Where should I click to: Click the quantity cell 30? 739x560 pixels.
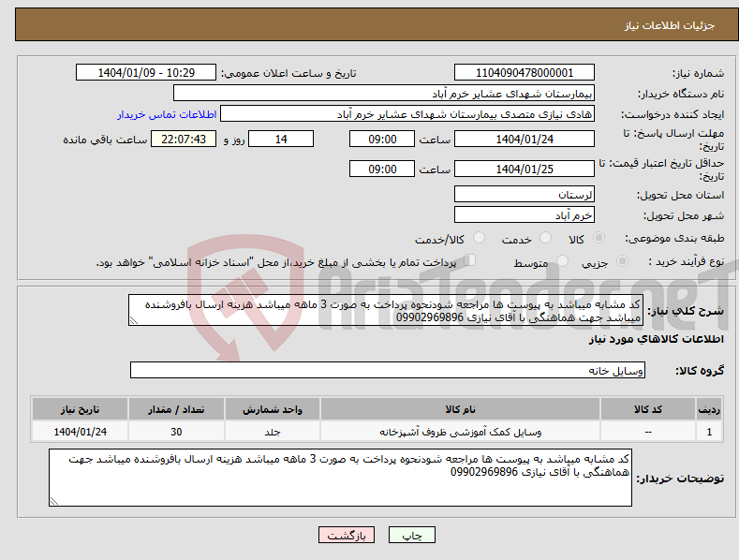click(176, 432)
